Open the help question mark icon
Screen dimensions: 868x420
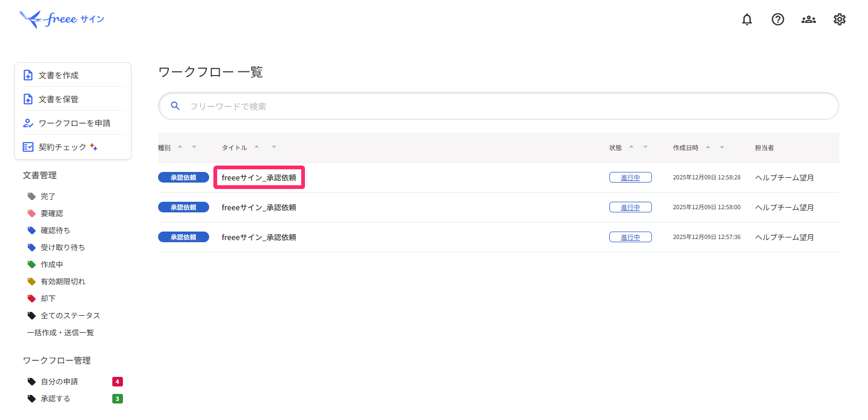(778, 20)
